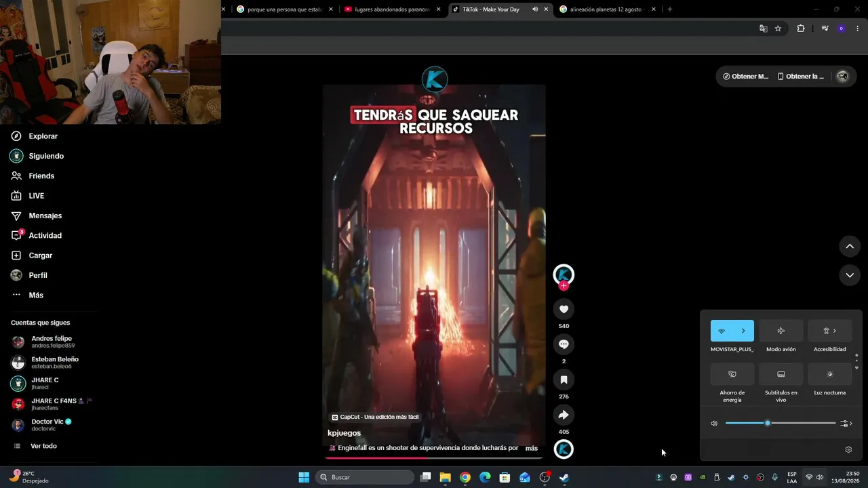Open the spinning sound disc icon
This screenshot has height=488, width=868.
(564, 449)
